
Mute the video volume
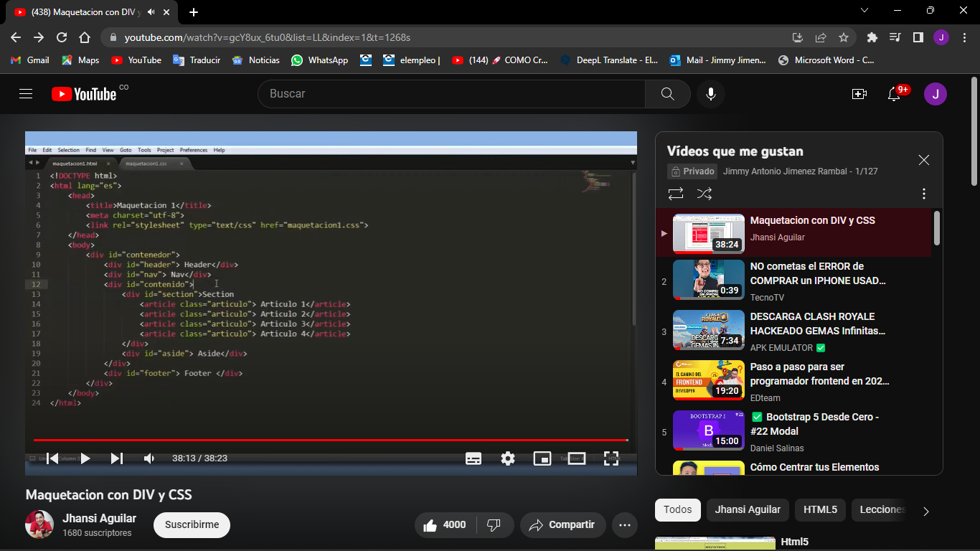click(x=149, y=458)
